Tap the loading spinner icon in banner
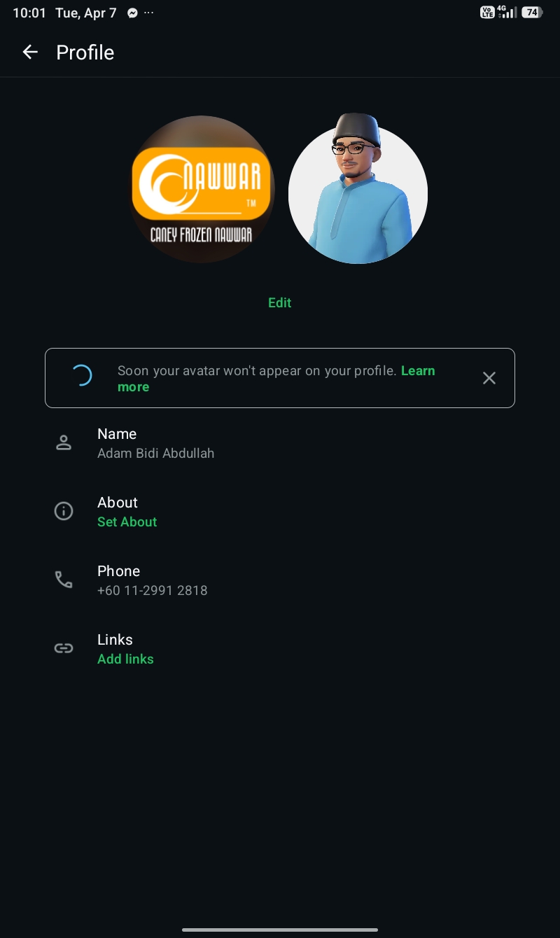The height and width of the screenshot is (938, 560). (x=82, y=376)
